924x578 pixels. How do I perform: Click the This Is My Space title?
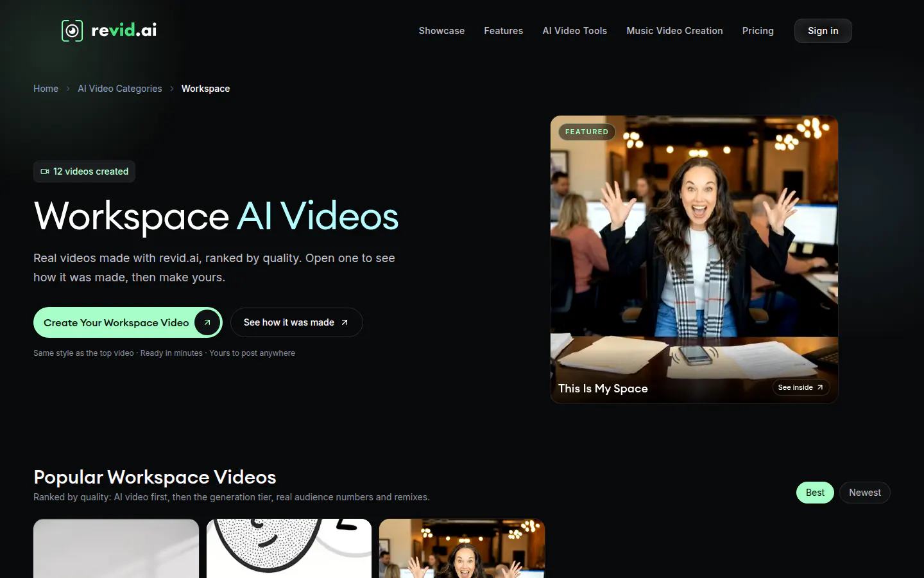(x=603, y=389)
